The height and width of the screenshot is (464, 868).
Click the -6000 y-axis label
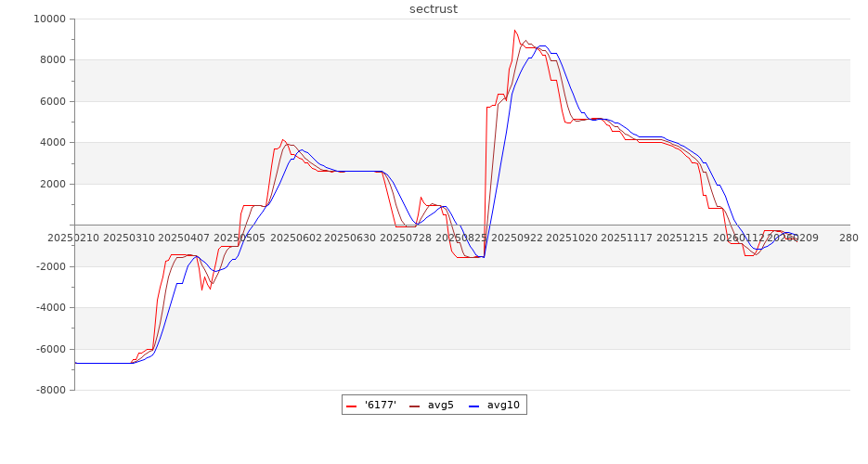click(x=49, y=349)
